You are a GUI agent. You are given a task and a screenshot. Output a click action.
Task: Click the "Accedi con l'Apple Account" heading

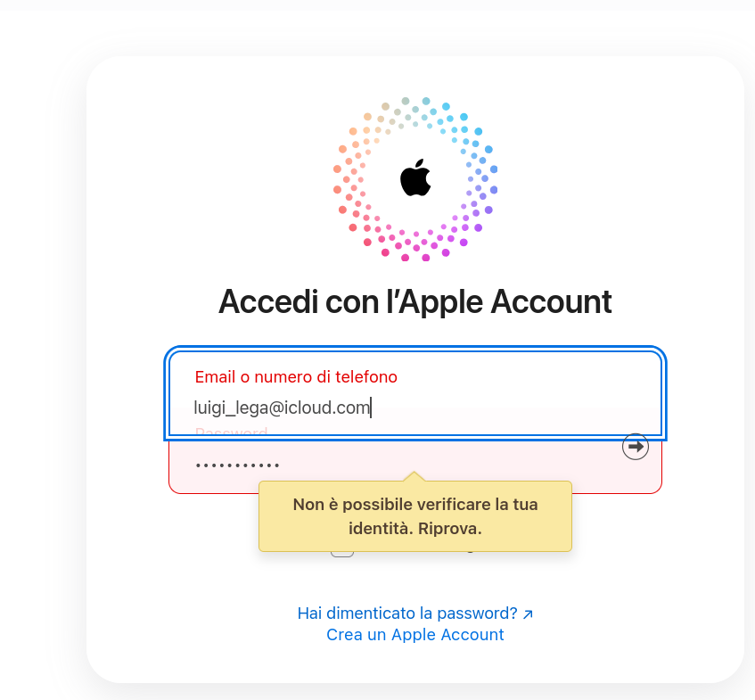coord(415,301)
